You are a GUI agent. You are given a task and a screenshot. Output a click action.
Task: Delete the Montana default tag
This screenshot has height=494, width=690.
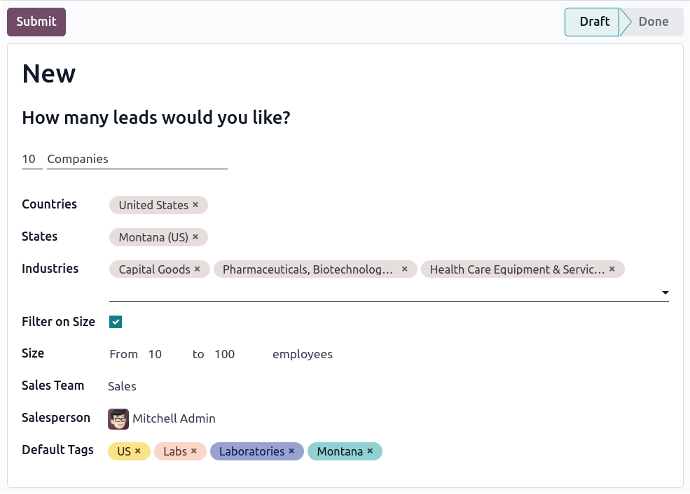click(x=370, y=451)
